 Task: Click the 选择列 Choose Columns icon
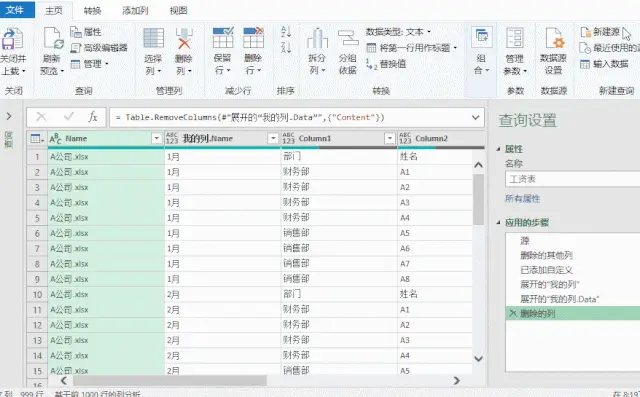tap(153, 39)
